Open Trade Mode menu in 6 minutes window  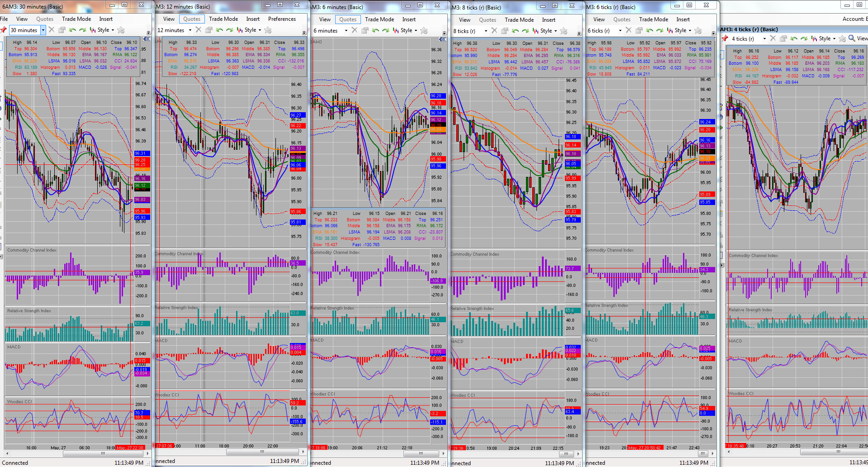tap(379, 19)
